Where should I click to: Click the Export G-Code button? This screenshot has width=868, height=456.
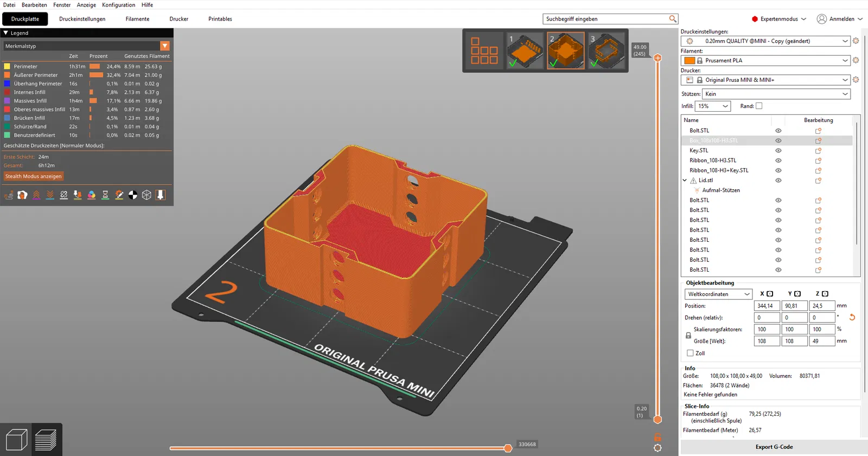pyautogui.click(x=774, y=447)
